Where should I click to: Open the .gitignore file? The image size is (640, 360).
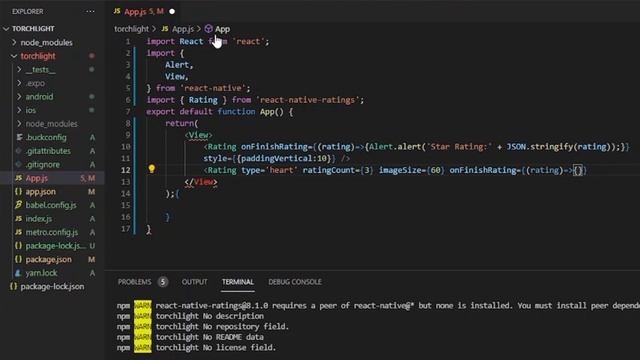point(42,164)
